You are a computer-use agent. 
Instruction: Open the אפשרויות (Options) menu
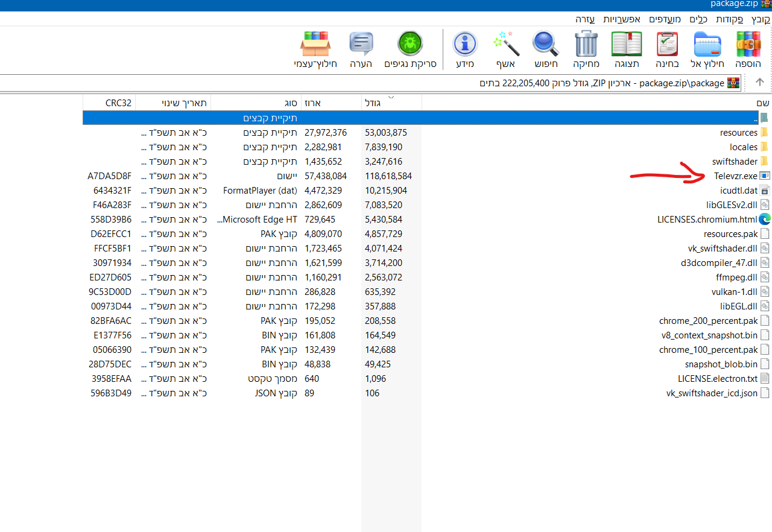click(x=621, y=19)
